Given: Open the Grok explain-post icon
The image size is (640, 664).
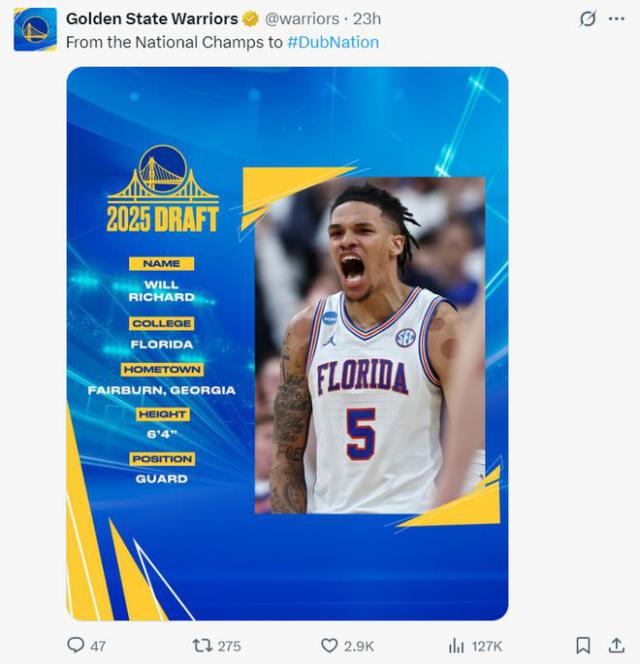Looking at the screenshot, I should point(589,19).
